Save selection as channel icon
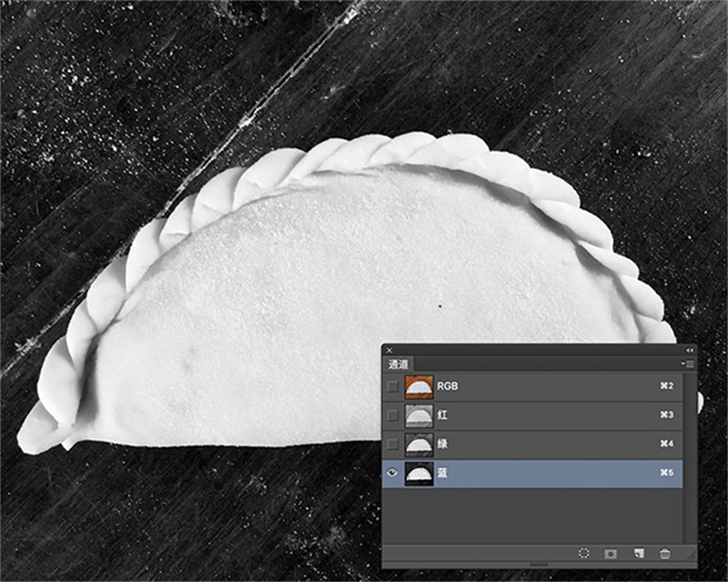 pyautogui.click(x=612, y=553)
